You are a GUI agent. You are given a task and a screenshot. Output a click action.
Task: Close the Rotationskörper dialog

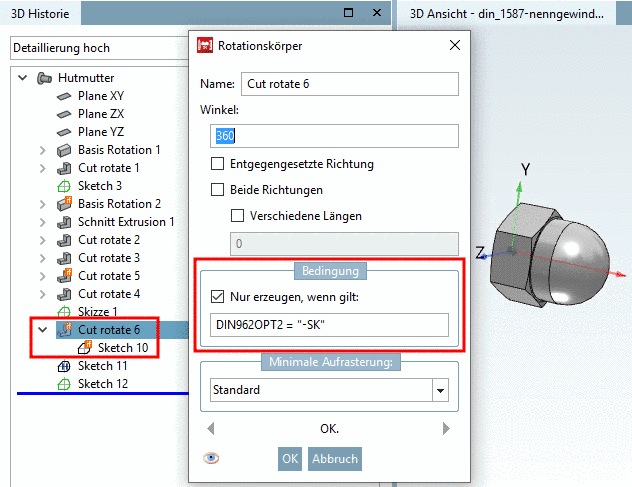(x=455, y=45)
